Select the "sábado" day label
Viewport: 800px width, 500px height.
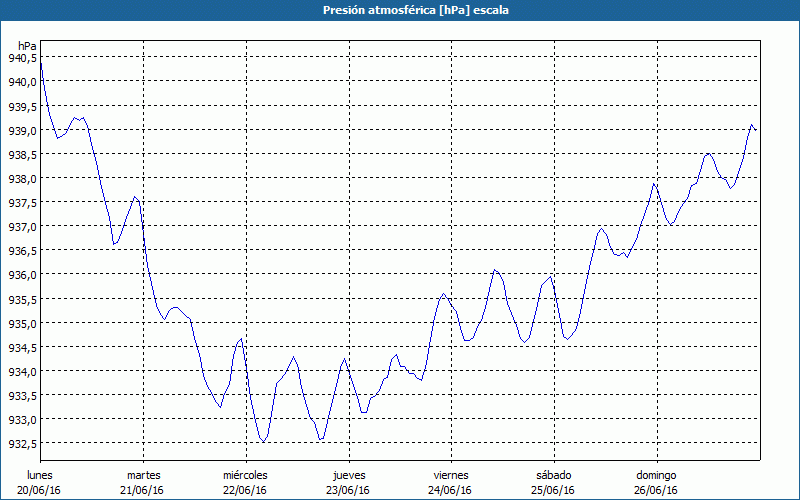pyautogui.click(x=553, y=474)
